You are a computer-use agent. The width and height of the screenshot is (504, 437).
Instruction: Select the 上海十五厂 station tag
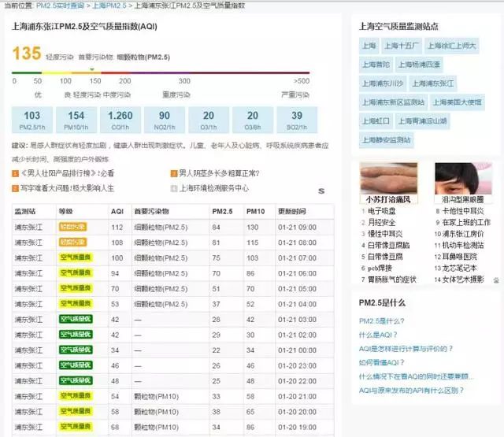point(402,46)
